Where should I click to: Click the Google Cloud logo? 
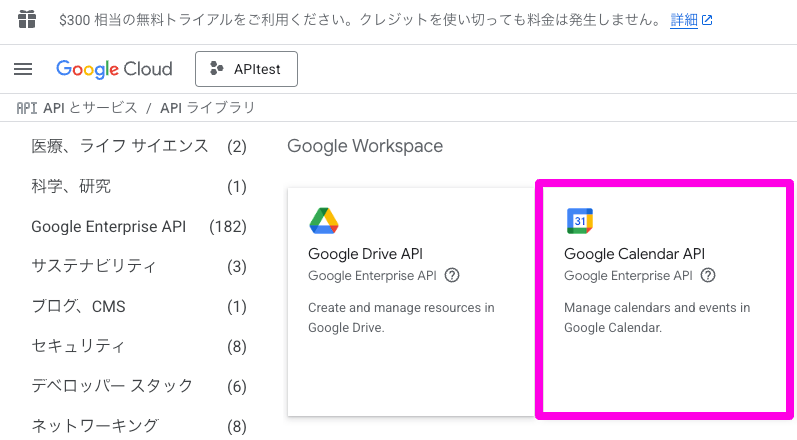(114, 69)
